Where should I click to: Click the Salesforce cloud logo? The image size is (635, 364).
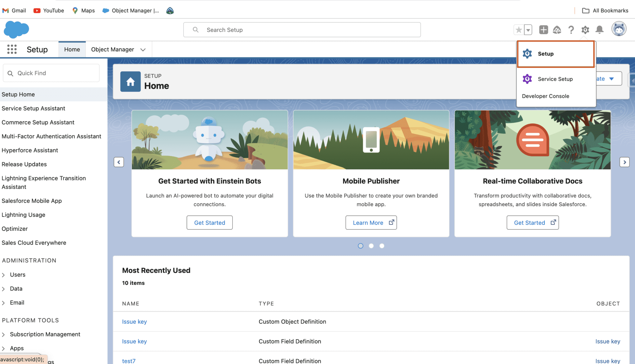[16, 29]
